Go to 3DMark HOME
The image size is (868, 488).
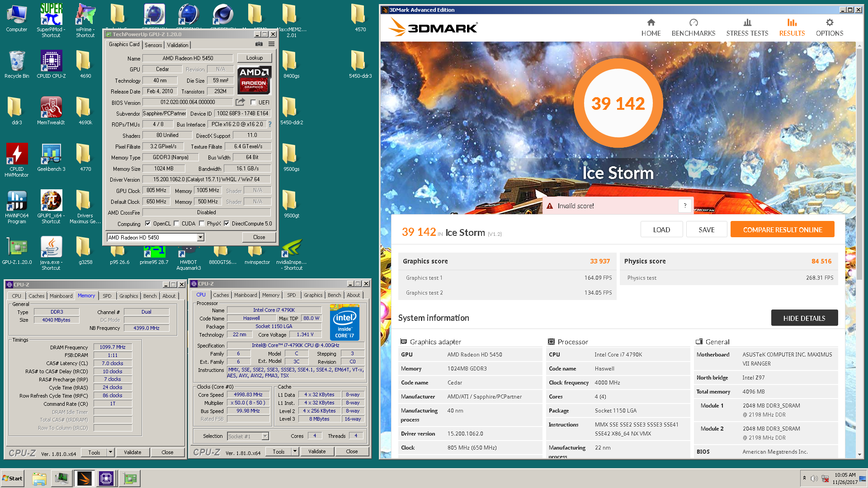tap(651, 28)
